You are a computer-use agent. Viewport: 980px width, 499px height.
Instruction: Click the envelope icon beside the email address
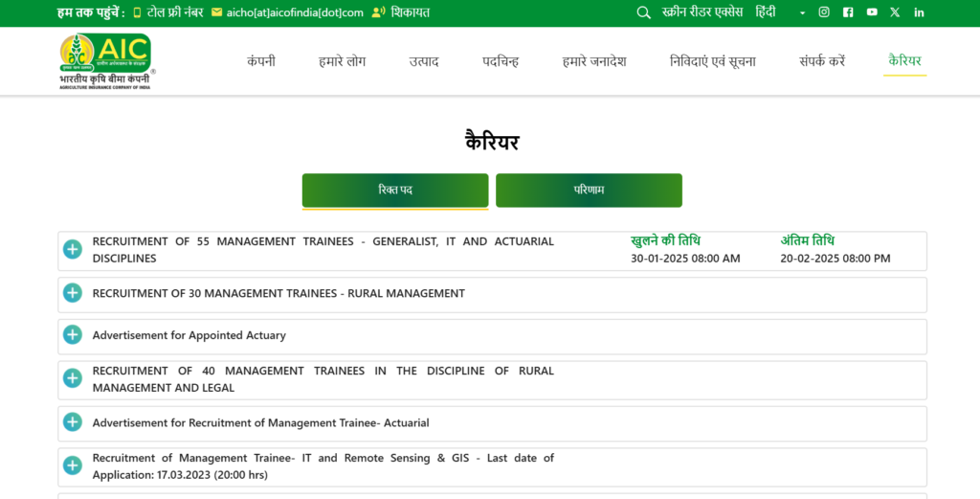[217, 11]
